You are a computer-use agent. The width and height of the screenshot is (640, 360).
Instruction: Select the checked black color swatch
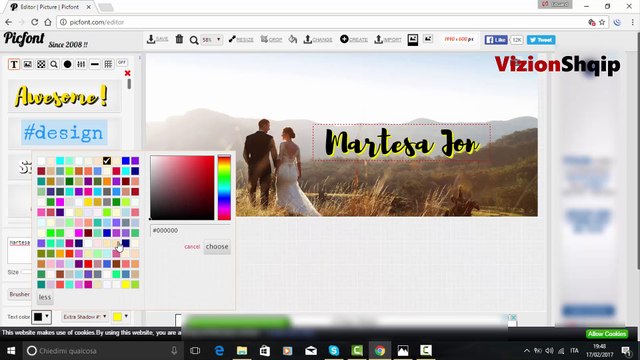coord(107,160)
